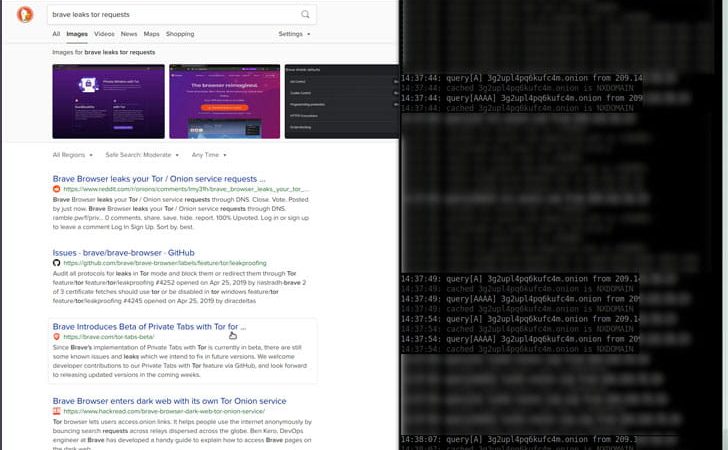This screenshot has height=450, width=728.
Task: Click the 14:37:54 query[AAAA] log line in terminal
Action: point(520,339)
